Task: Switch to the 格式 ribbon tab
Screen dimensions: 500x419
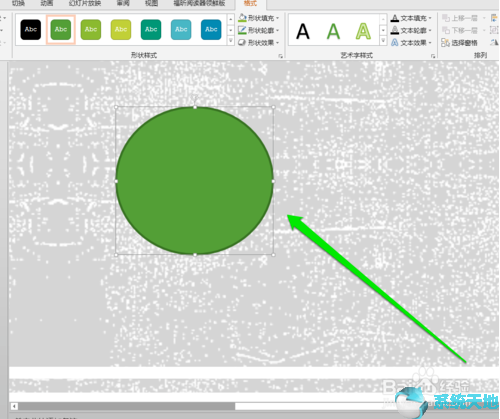Action: [x=250, y=4]
